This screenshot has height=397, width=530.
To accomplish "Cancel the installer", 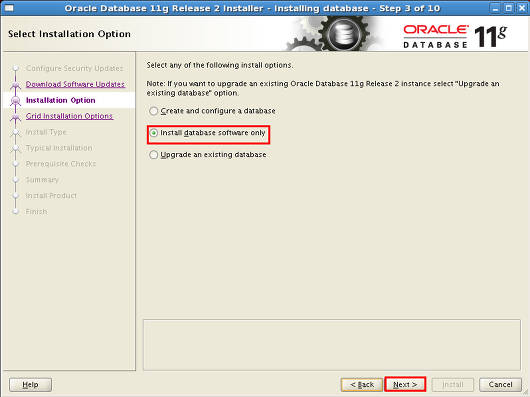I will pyautogui.click(x=500, y=384).
